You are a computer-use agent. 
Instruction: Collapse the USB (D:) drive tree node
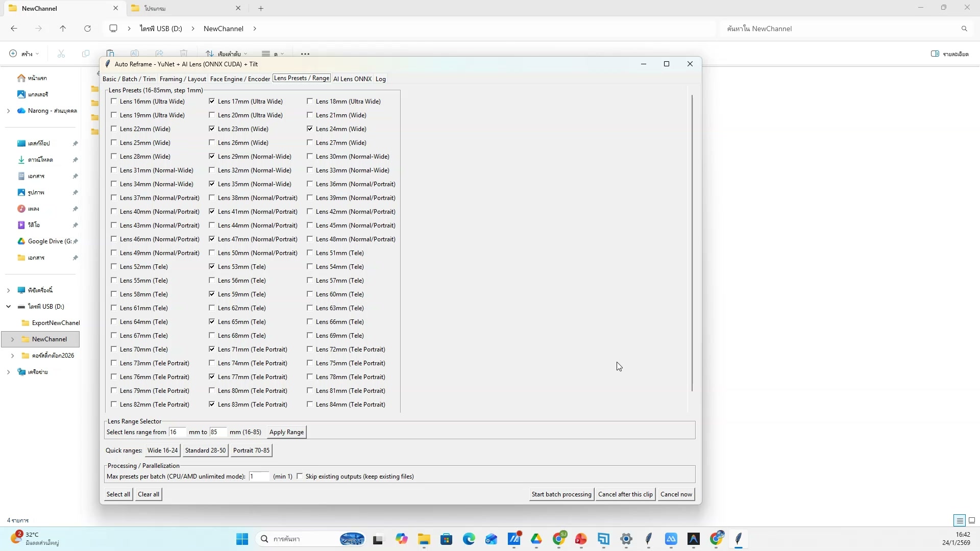8,307
